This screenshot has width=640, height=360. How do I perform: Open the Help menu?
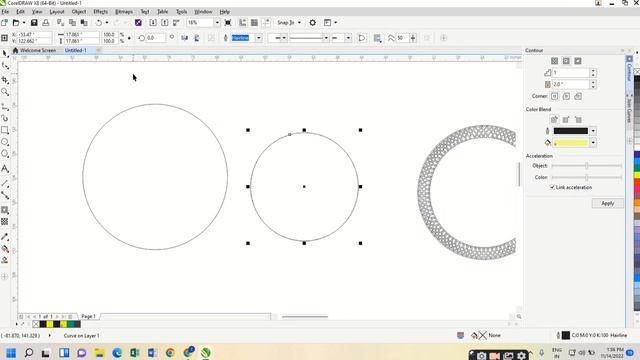tap(224, 11)
